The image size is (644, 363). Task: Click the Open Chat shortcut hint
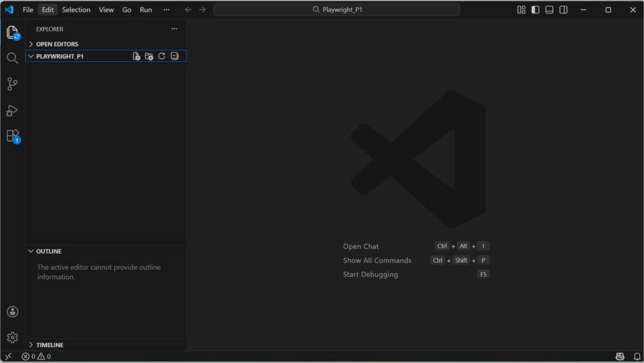coord(416,246)
